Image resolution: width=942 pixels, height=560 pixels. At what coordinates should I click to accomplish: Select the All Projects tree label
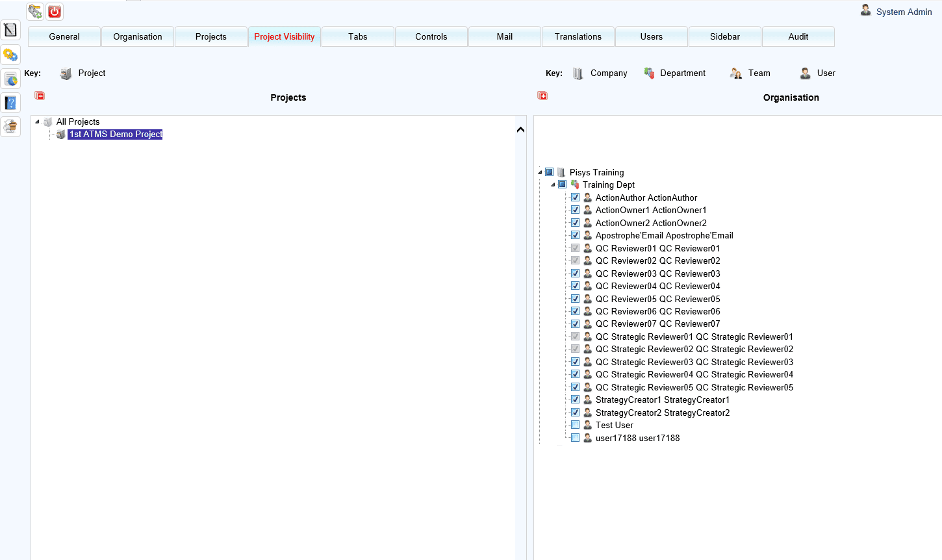[x=78, y=121]
